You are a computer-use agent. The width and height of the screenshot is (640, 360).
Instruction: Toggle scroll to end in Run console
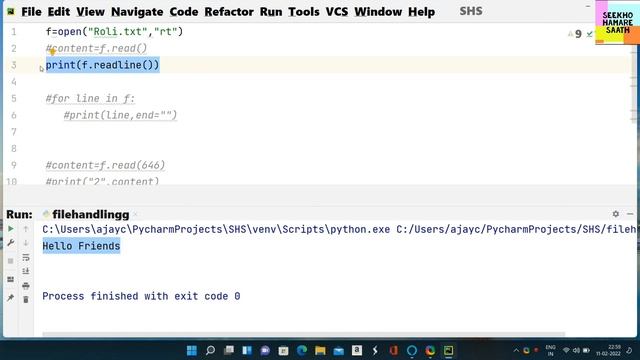click(x=26, y=271)
